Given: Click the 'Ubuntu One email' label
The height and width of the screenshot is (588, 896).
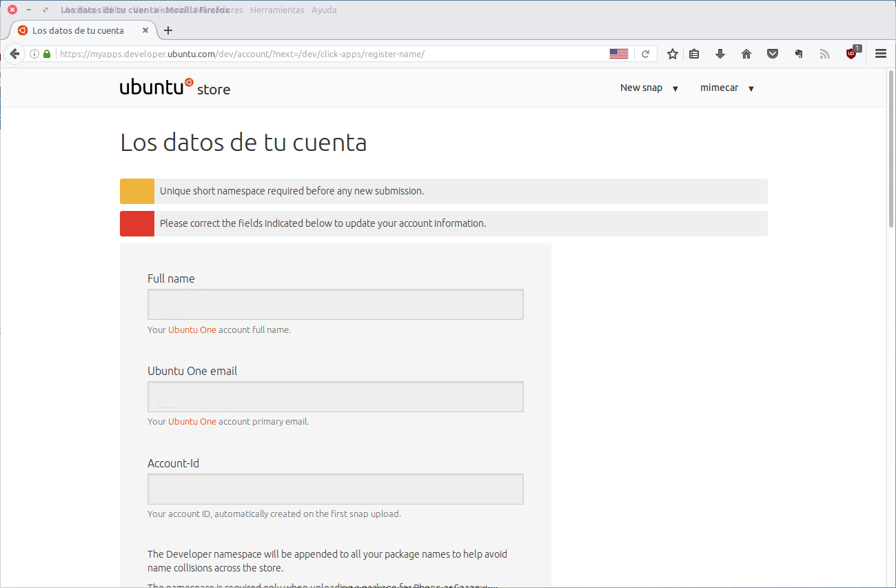Looking at the screenshot, I should pyautogui.click(x=192, y=371).
